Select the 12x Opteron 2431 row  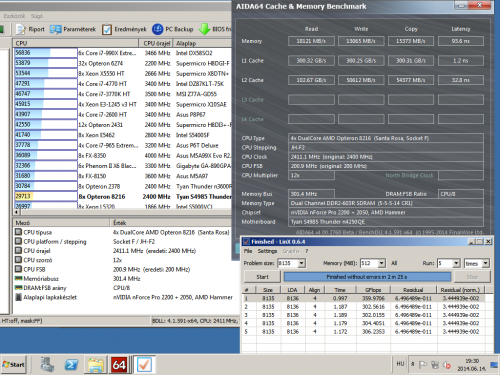(123, 125)
